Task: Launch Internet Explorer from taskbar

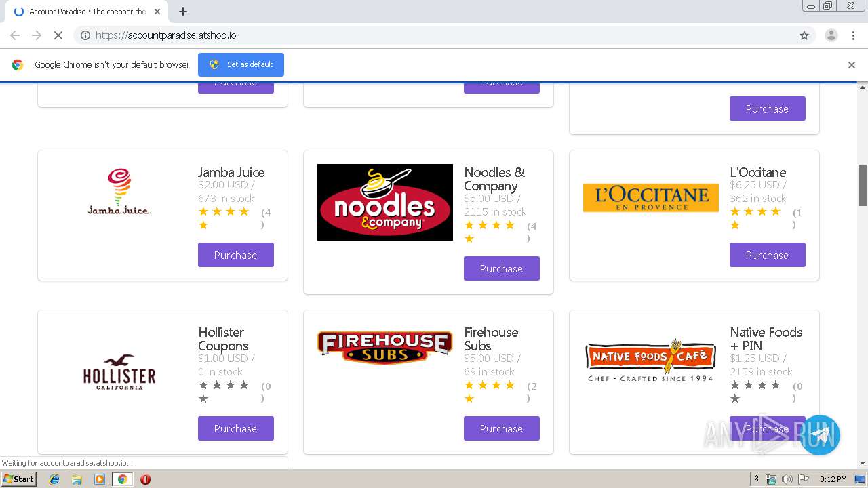Action: click(54, 479)
